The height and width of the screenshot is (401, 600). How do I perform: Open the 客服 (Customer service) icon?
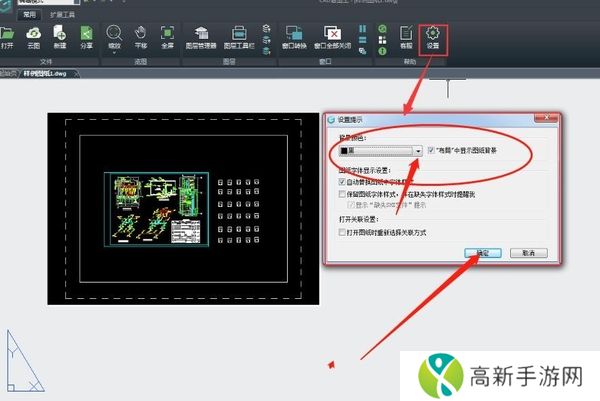[x=405, y=36]
